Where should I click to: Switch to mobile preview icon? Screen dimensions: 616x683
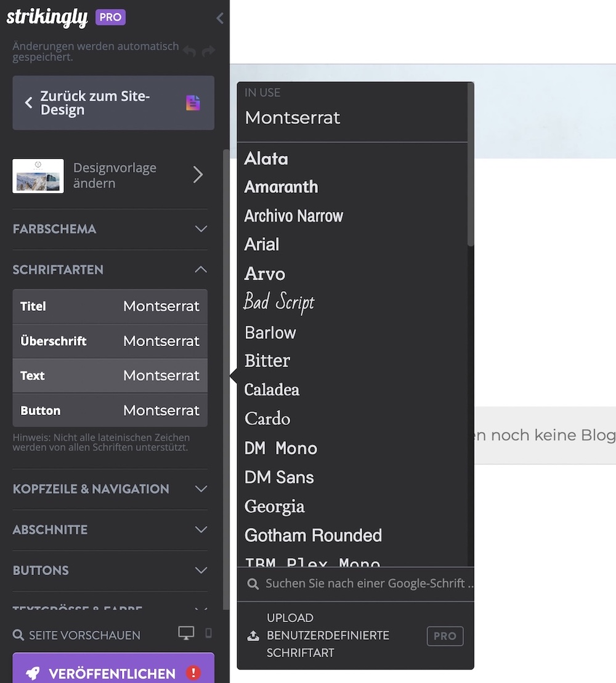pyautogui.click(x=208, y=633)
